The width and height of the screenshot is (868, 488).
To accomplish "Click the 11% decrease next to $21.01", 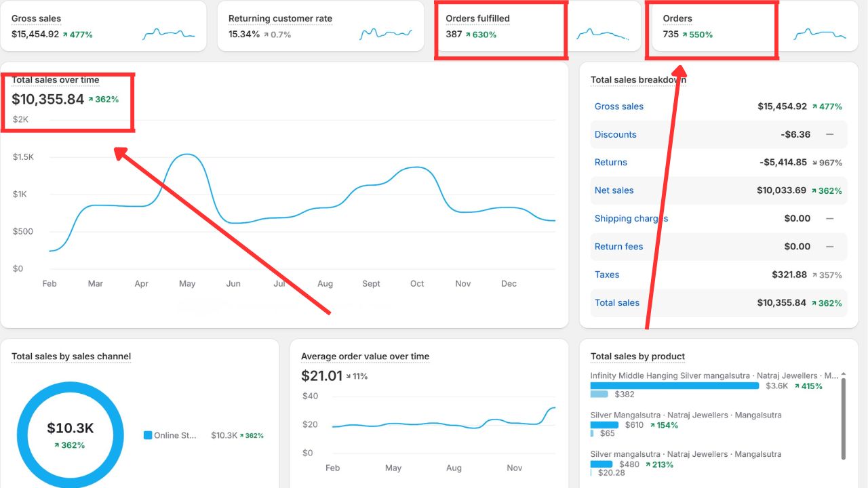I will [357, 376].
